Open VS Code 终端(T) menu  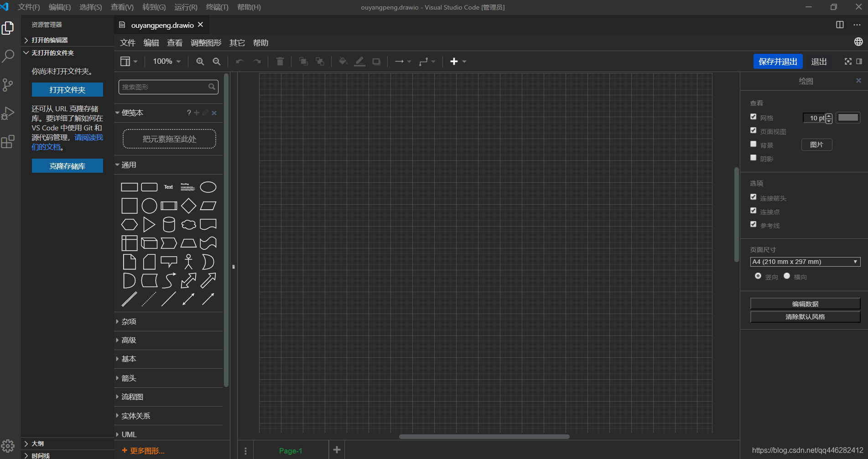[x=217, y=7]
